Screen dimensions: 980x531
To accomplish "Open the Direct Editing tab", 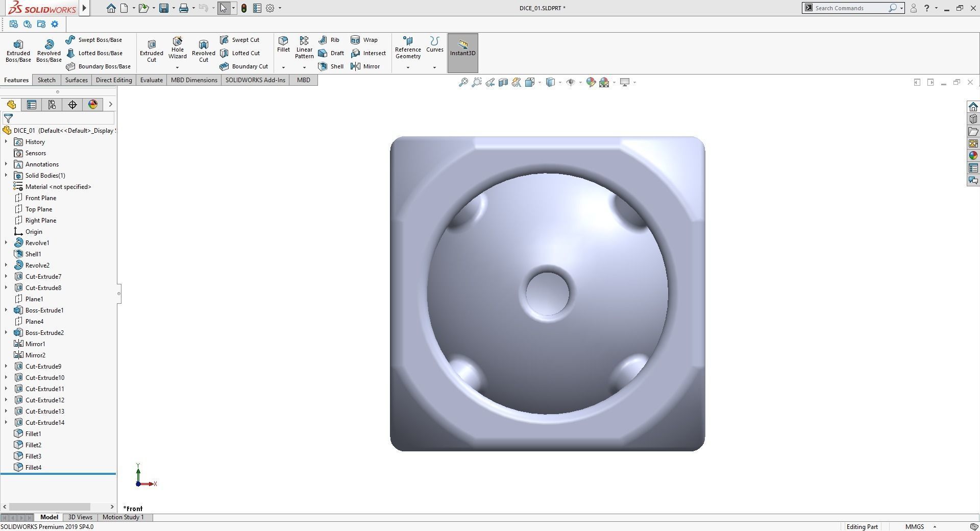I will tap(114, 80).
